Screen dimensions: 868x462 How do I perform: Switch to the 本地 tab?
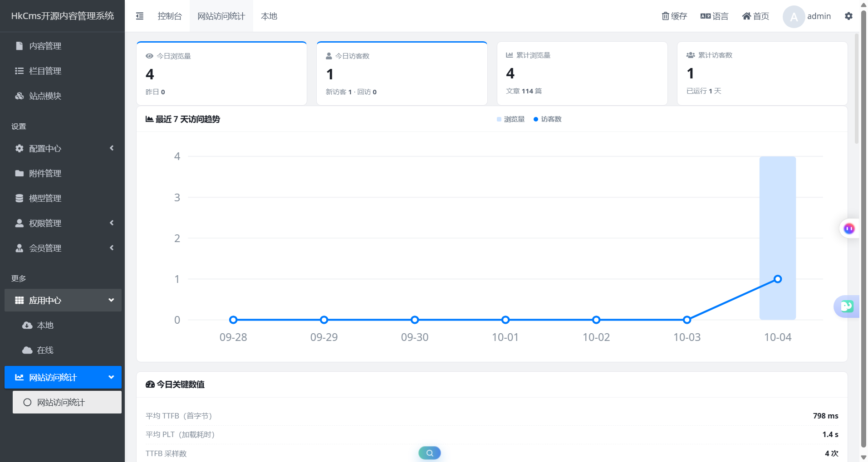point(269,16)
